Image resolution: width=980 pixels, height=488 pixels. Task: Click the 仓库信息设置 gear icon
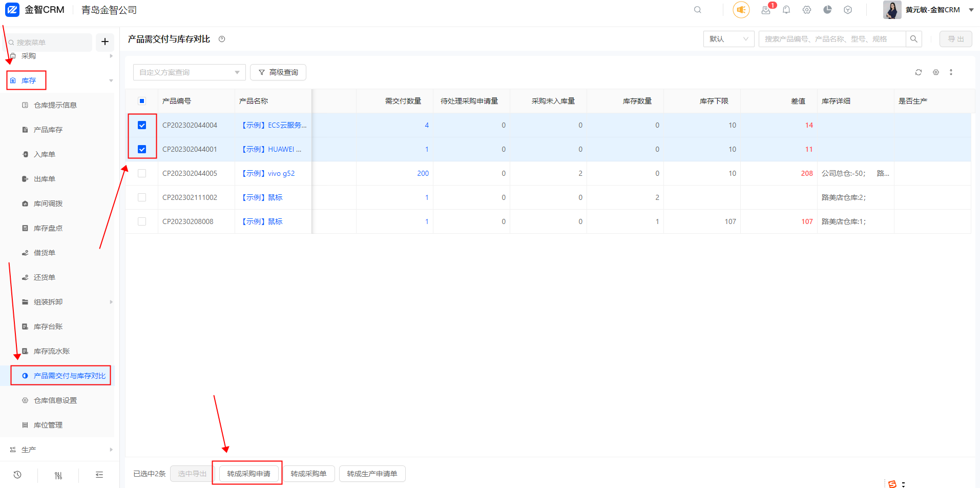(x=25, y=400)
